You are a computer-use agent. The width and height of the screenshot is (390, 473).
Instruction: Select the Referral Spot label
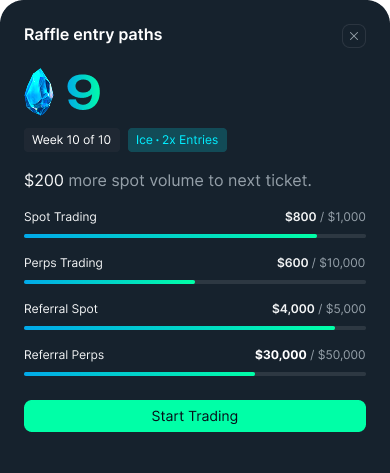[x=61, y=309]
